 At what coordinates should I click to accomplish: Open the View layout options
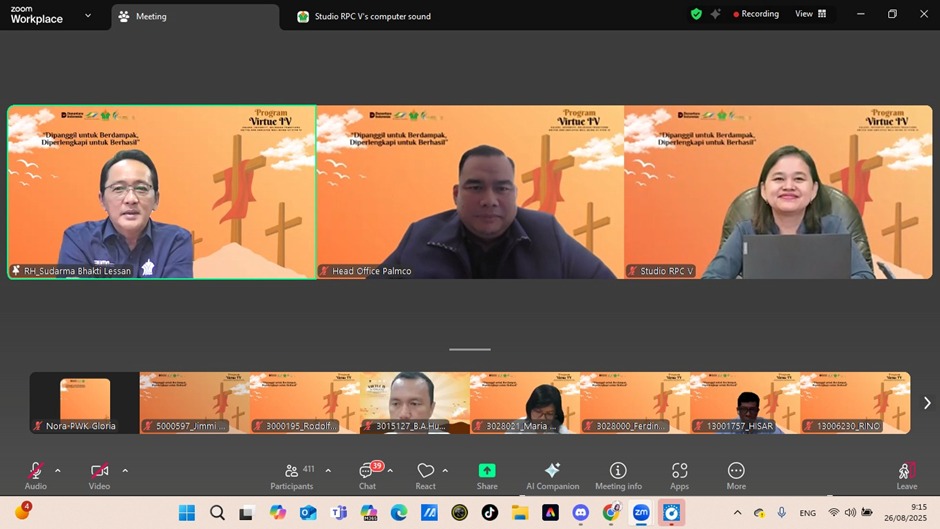810,14
